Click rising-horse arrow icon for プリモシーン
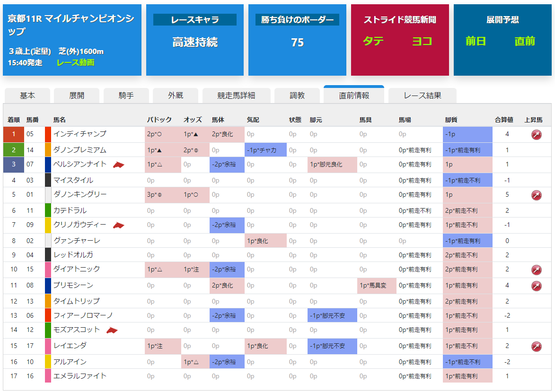The height and width of the screenshot is (392, 555). (x=536, y=286)
